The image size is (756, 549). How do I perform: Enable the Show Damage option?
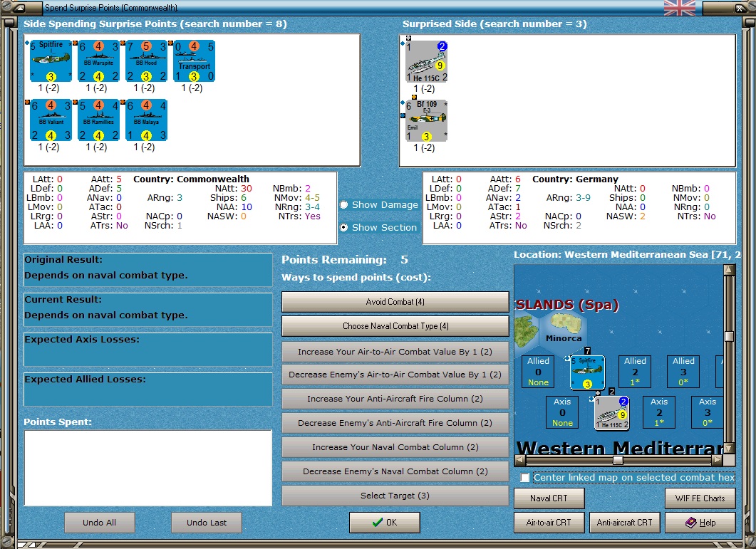343,205
